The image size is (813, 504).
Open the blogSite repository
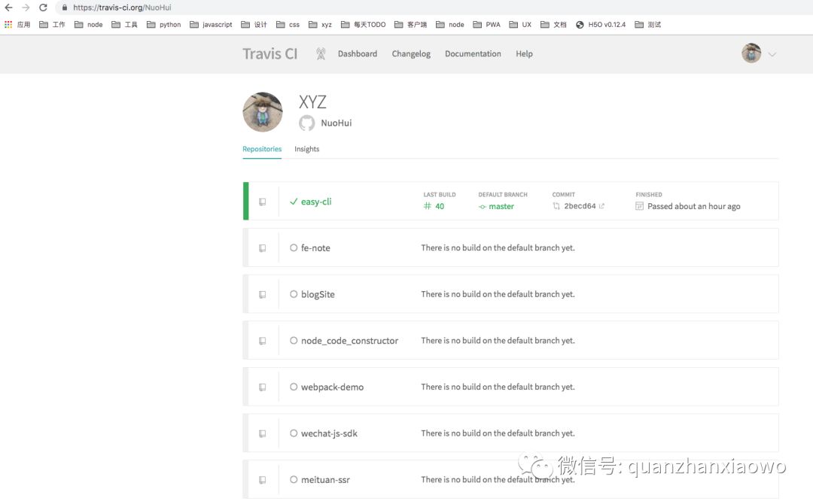click(318, 294)
